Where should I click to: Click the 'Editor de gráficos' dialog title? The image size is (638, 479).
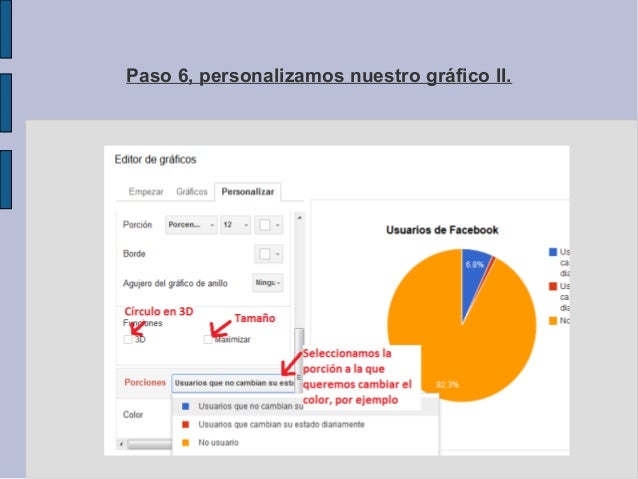[x=155, y=160]
